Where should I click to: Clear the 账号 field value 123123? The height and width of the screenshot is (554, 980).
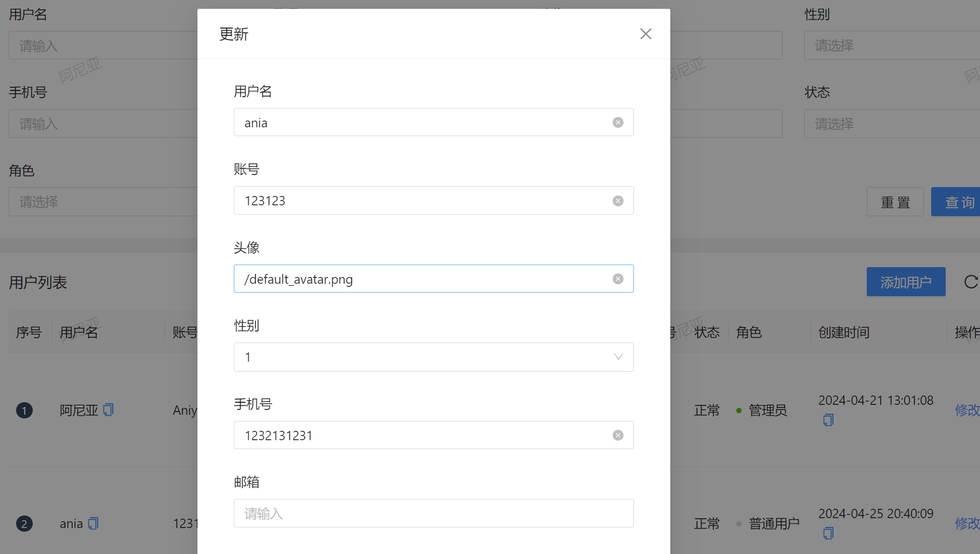[x=618, y=201]
